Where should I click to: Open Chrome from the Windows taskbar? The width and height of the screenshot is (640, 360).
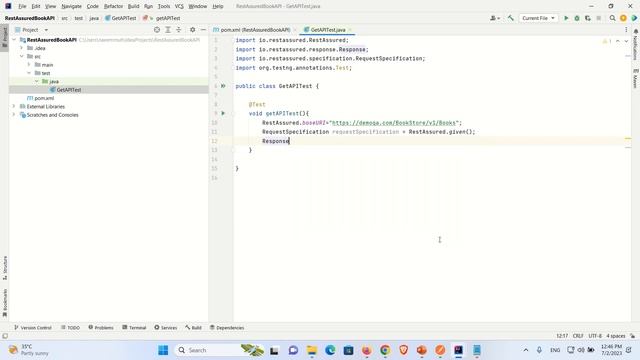[x=384, y=350]
